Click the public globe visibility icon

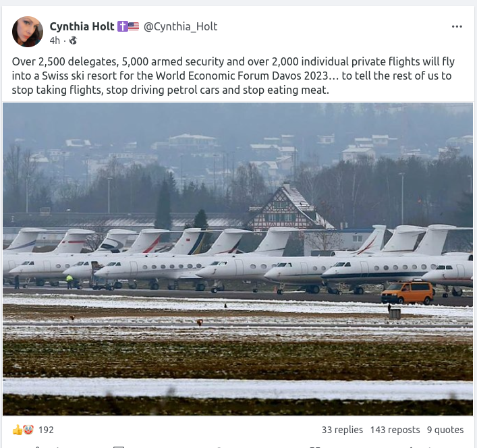[x=73, y=40]
